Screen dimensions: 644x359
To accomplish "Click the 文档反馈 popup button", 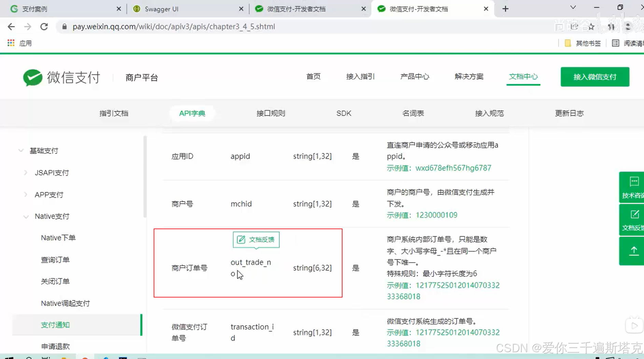I will [256, 239].
